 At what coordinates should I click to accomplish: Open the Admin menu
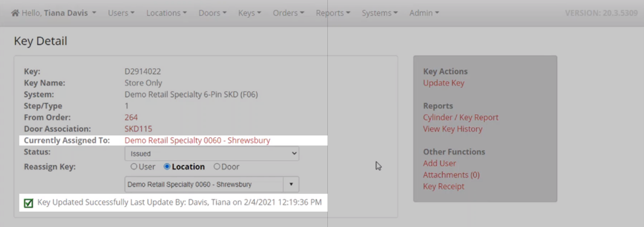pyautogui.click(x=424, y=13)
